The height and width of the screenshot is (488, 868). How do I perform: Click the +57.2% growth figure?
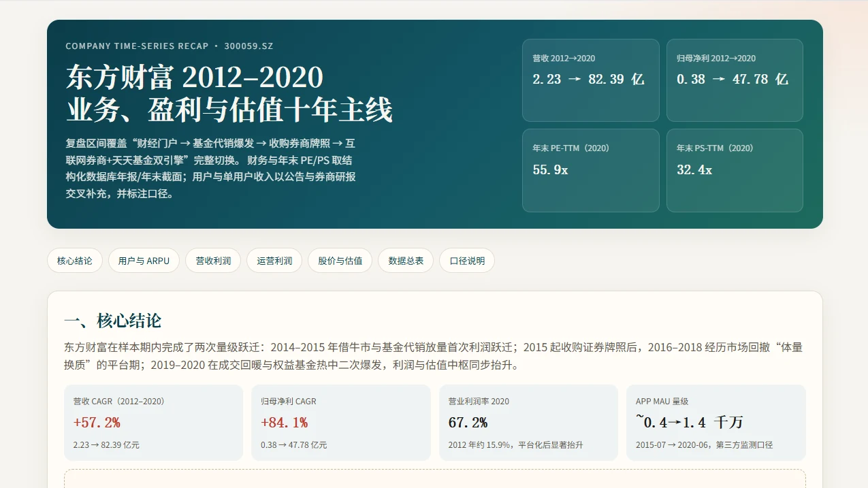pos(97,423)
